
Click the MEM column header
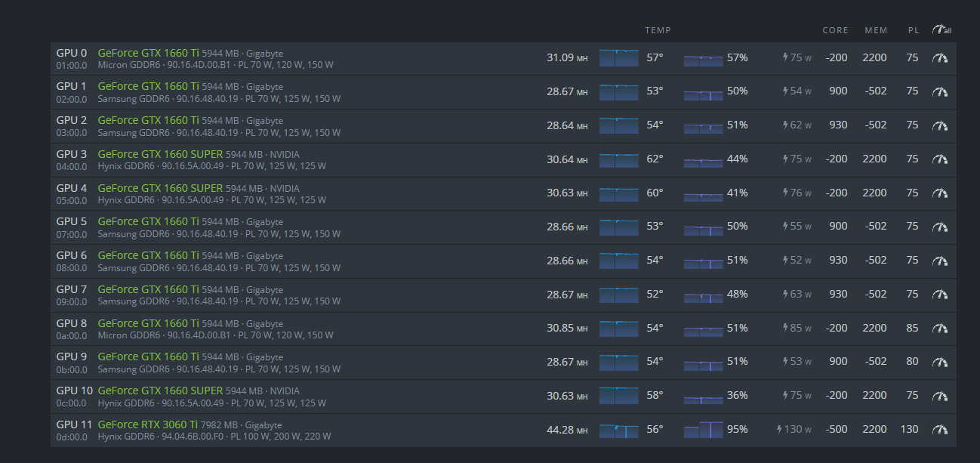876,30
